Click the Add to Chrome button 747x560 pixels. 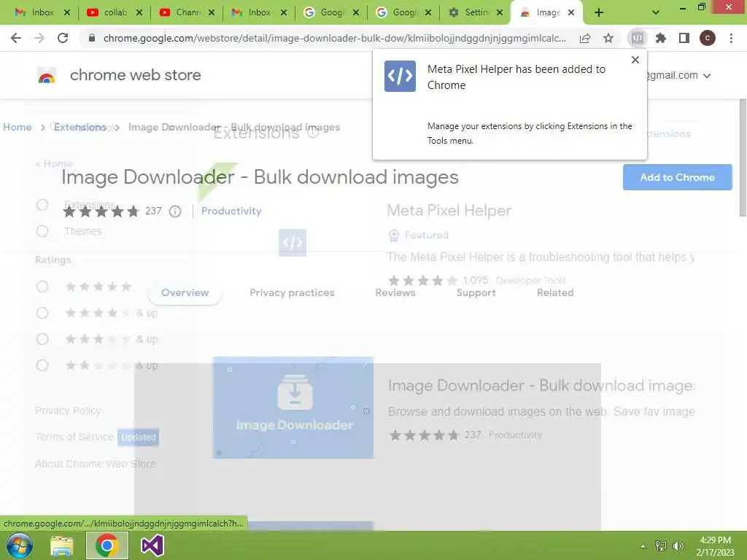point(677,177)
